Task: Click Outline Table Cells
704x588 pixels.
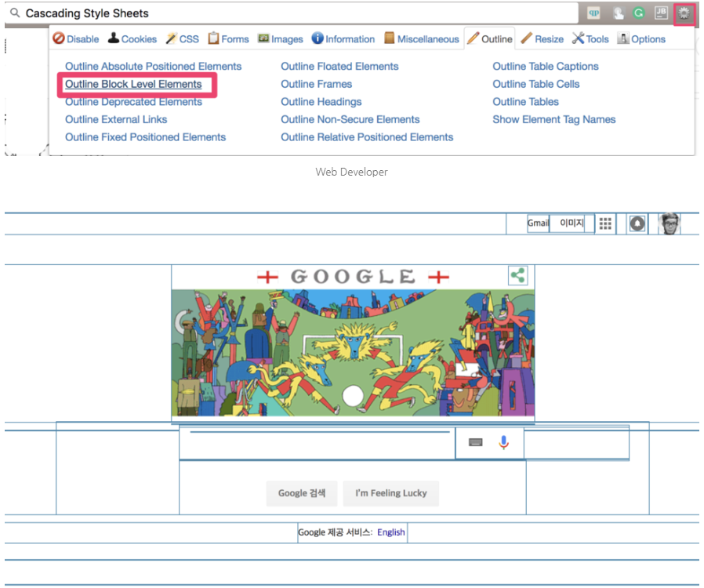Action: tap(536, 85)
